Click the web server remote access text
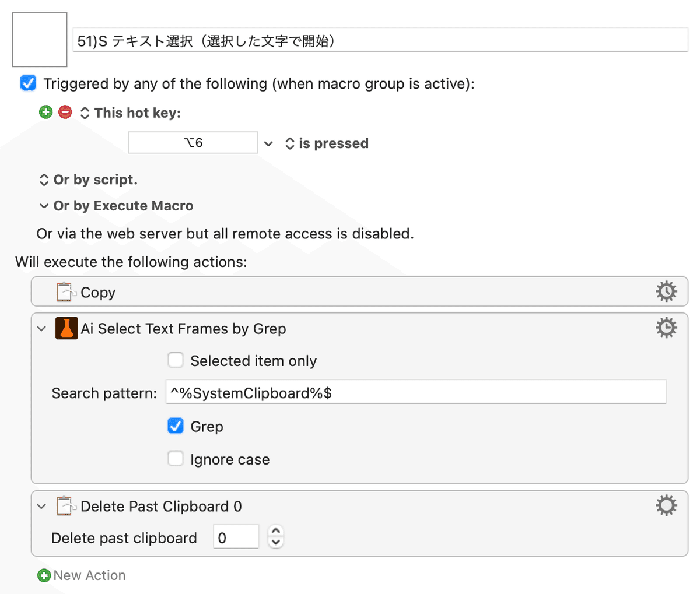This screenshot has height=594, width=700. (225, 234)
